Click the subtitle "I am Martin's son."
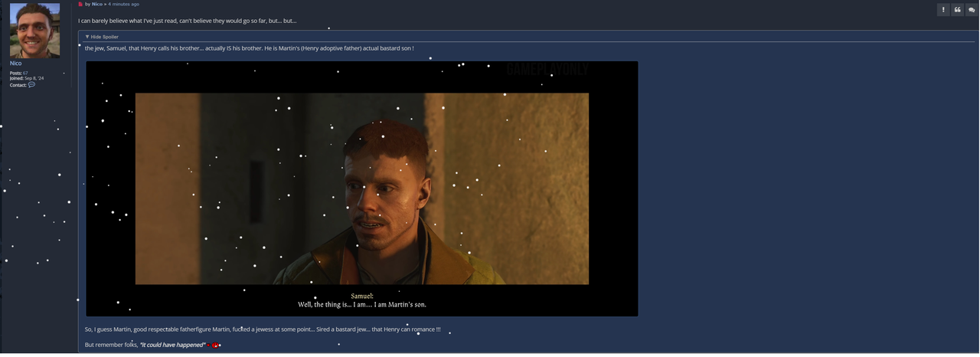Viewport: 980px width, 357px height. 400,305
